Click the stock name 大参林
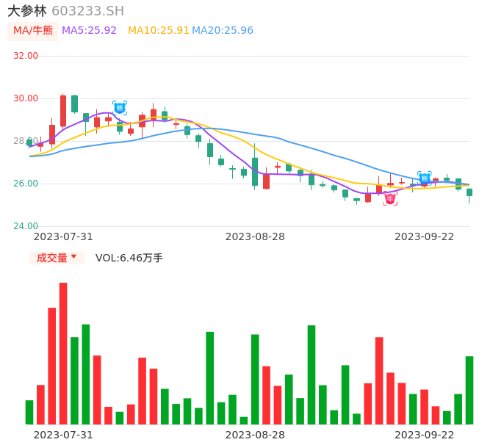 tap(27, 11)
